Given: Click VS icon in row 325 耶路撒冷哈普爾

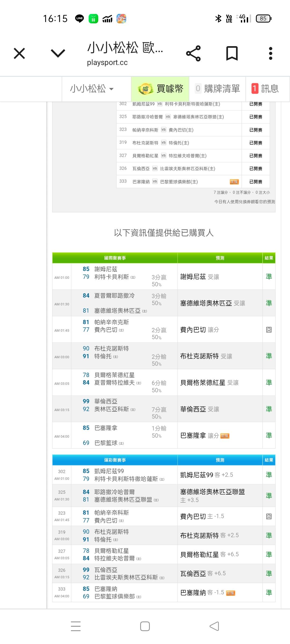Looking at the screenshot, I should pyautogui.click(x=168, y=116).
